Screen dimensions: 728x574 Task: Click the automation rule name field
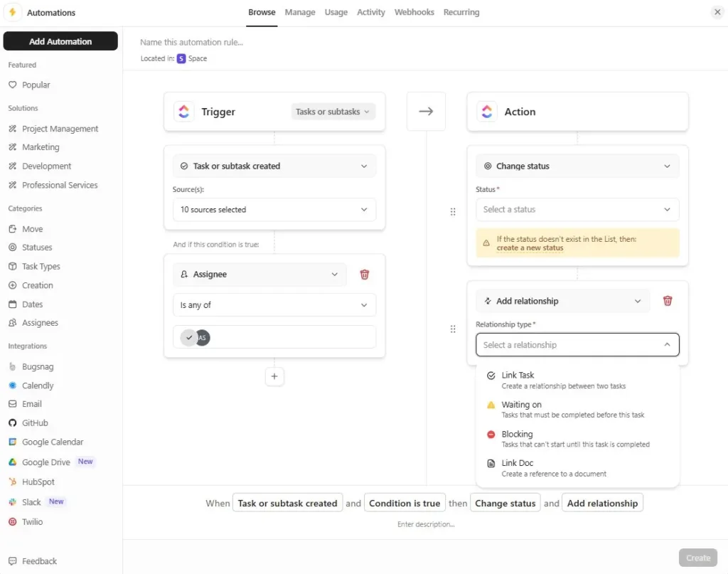[x=191, y=42]
